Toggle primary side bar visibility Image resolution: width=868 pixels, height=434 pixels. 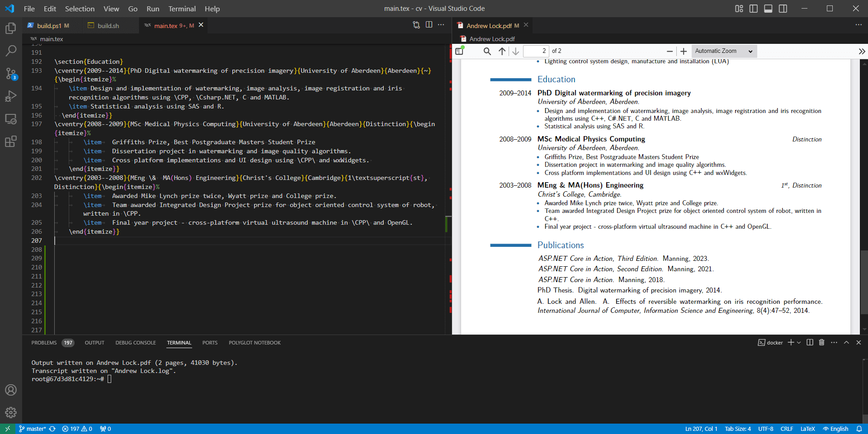[754, 9]
